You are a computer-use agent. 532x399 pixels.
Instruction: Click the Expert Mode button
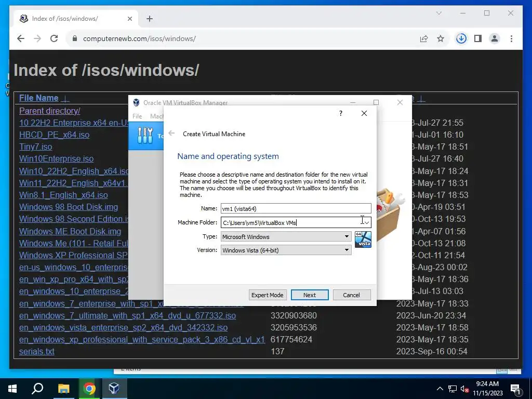click(268, 295)
